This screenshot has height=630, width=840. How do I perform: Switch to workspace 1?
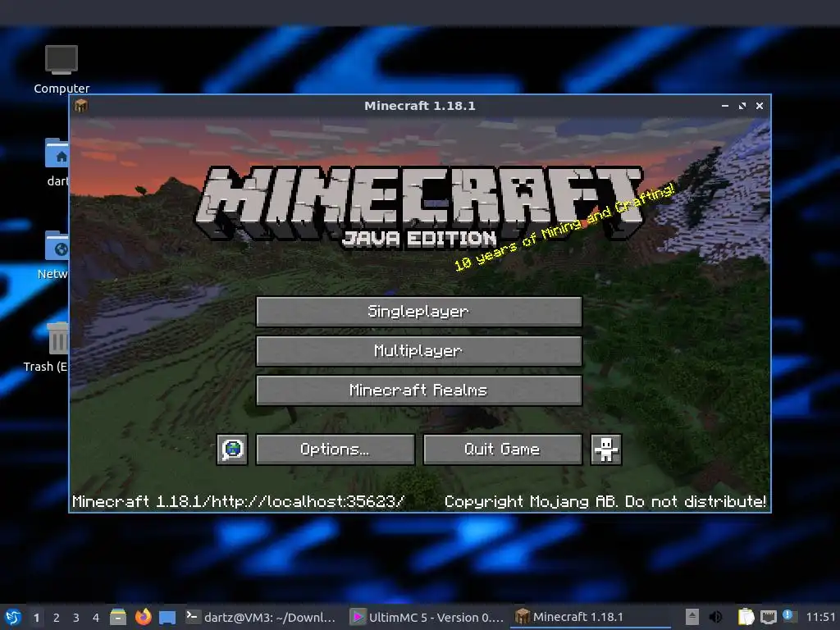(36, 618)
